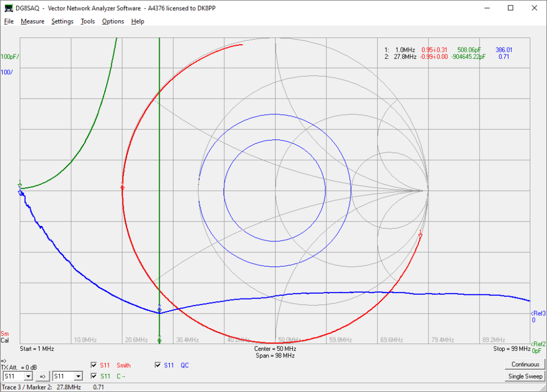547x392 pixels.
Task: Click the => copy trace button
Action: [x=42, y=377]
